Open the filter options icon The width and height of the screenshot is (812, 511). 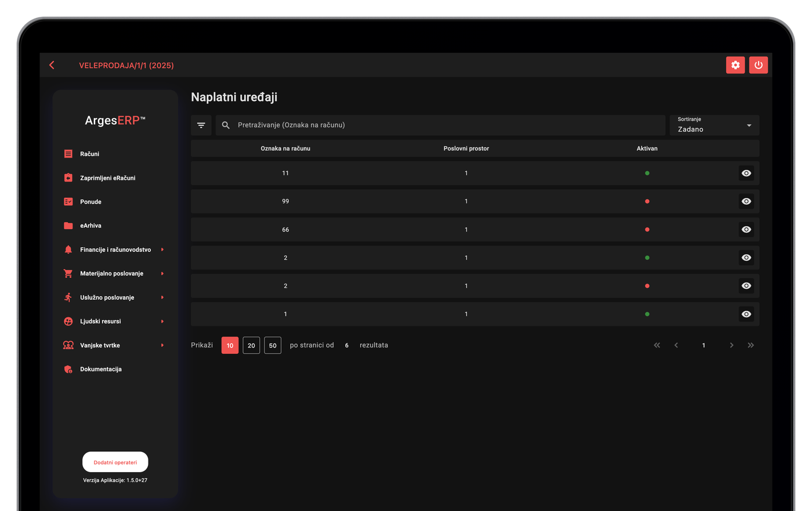coord(201,125)
